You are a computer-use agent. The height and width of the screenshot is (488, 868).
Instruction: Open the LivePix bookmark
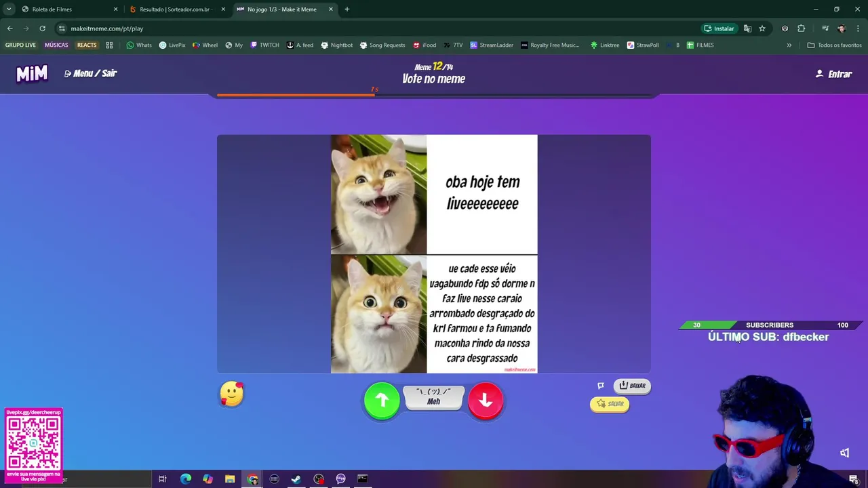pyautogui.click(x=172, y=45)
